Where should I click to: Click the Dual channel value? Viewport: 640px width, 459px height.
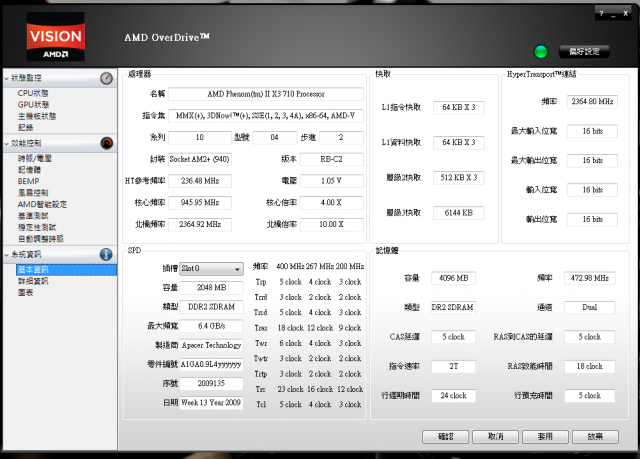(590, 308)
